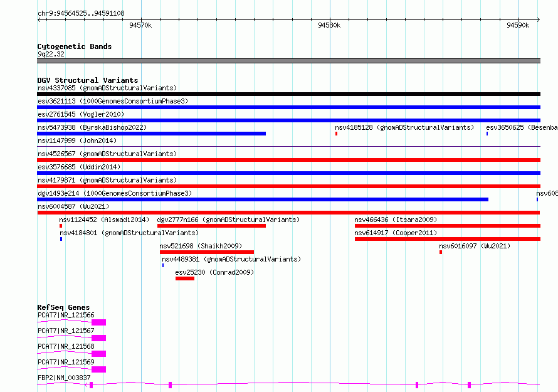The width and height of the screenshot is (558, 392).
Task: Click small red marker under nsv6016097
Action: (441, 252)
